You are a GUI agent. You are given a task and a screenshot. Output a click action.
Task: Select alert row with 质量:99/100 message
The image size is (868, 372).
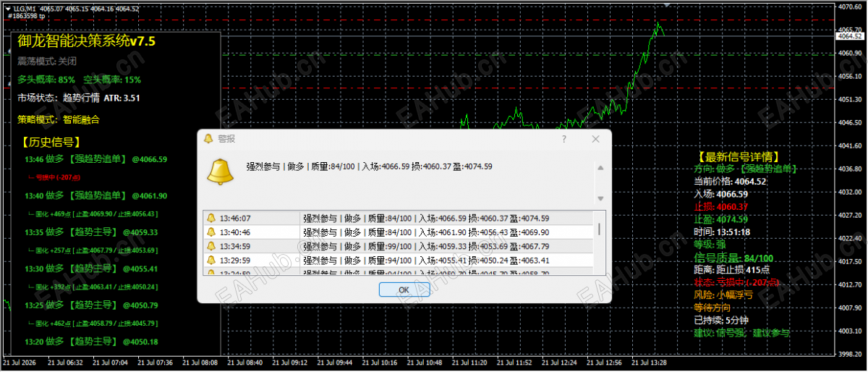(x=398, y=246)
